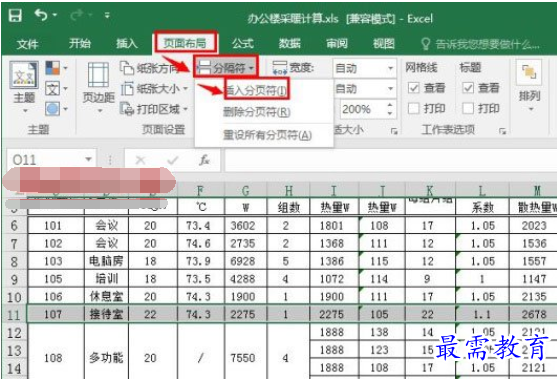Screen dimensions: 557x379
Task: Open theme colors dropdown icon
Action: [x=56, y=68]
